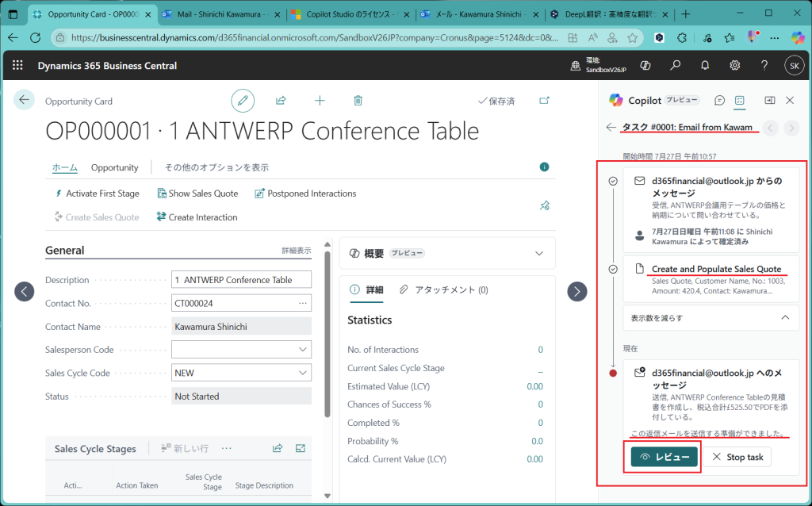Go back from task #0001 arrow in Copilot
The height and width of the screenshot is (506, 812).
[611, 128]
